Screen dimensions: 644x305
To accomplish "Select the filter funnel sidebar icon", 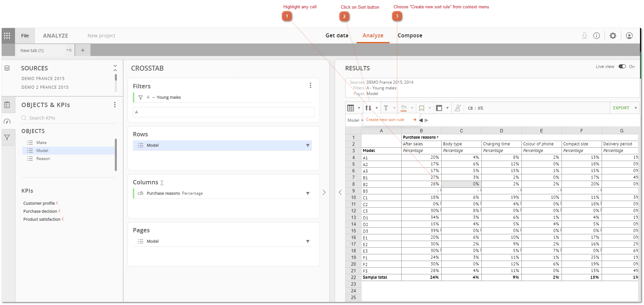I will (7, 137).
